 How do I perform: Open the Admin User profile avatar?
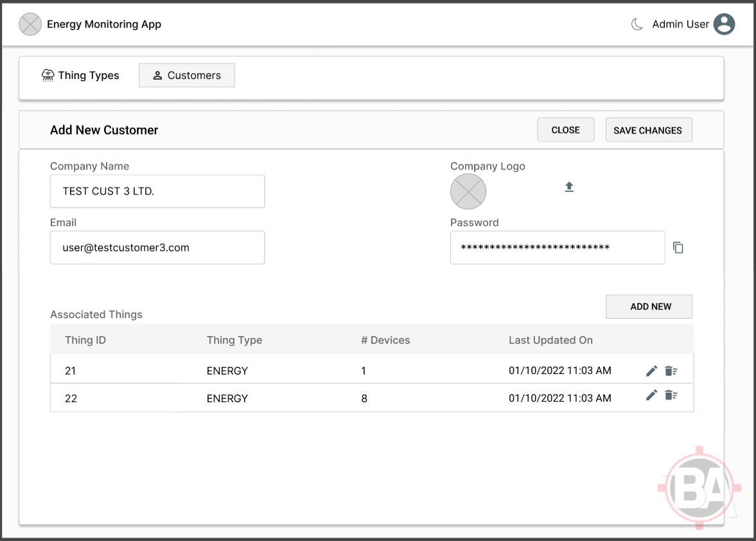pos(724,24)
